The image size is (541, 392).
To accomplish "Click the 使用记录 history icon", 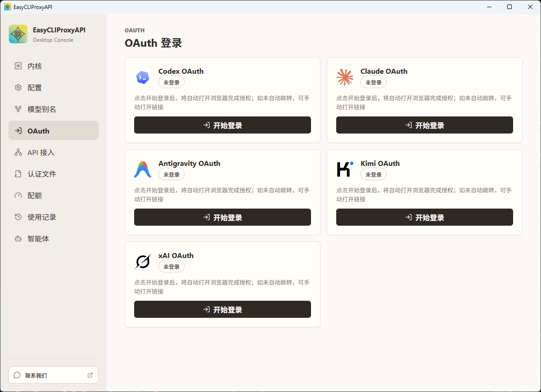I will click(18, 217).
